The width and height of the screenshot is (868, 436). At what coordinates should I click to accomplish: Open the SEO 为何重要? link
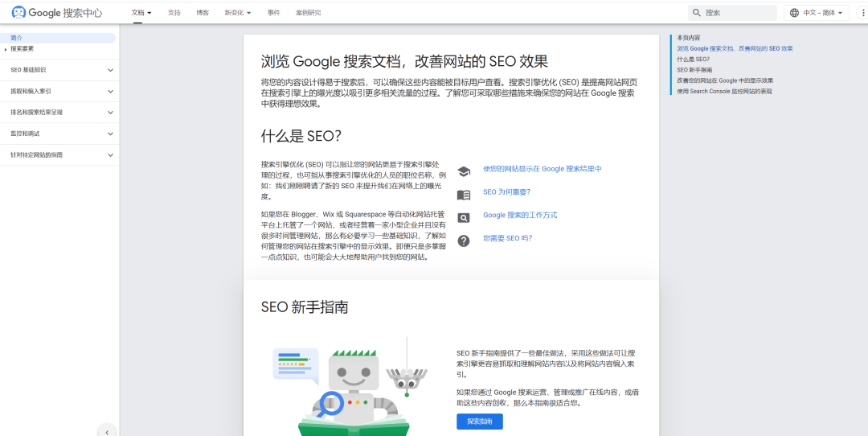506,191
